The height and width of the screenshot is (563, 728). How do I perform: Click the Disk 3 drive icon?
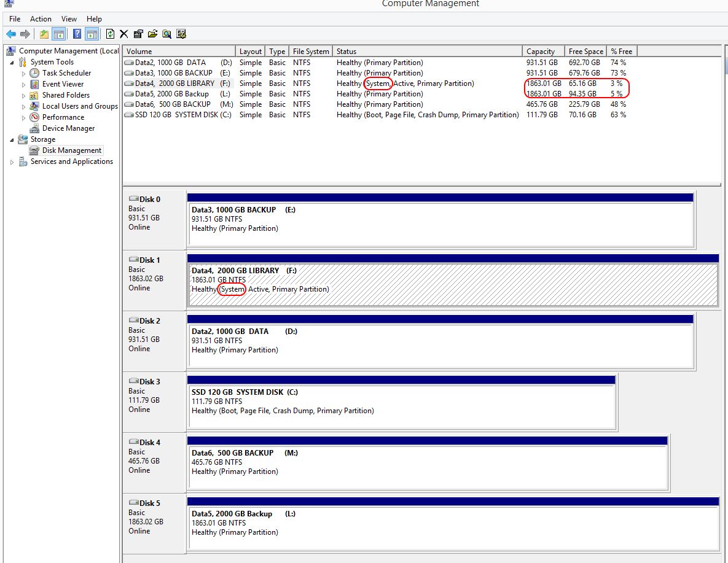tap(134, 381)
